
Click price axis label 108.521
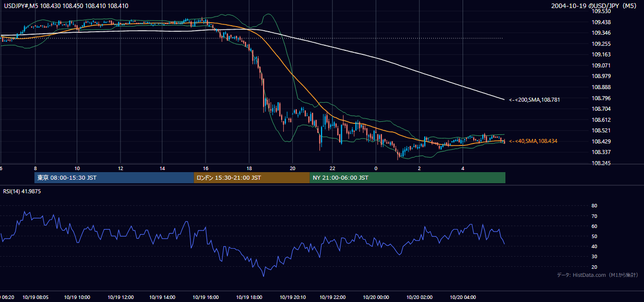pyautogui.click(x=601, y=130)
